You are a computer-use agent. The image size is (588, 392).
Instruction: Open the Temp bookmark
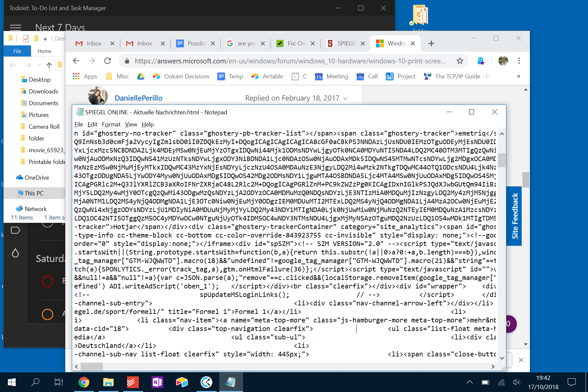click(230, 76)
